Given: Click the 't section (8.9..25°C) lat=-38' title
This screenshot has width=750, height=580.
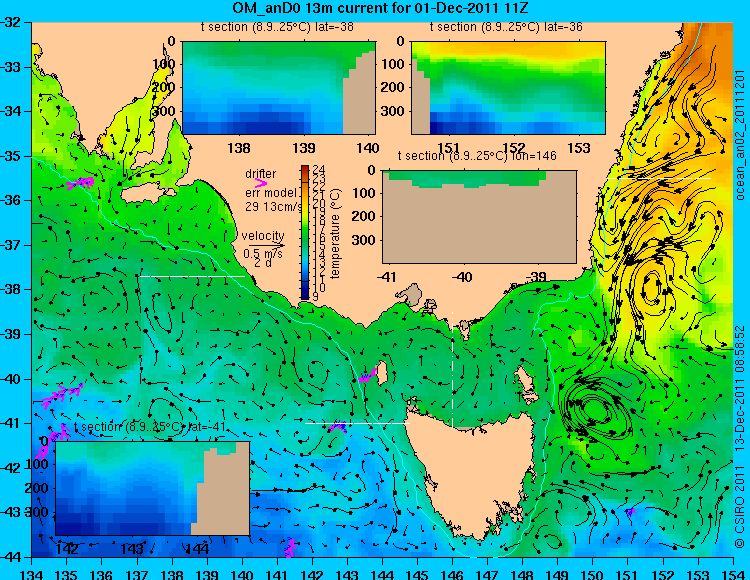Looking at the screenshot, I should [x=277, y=27].
